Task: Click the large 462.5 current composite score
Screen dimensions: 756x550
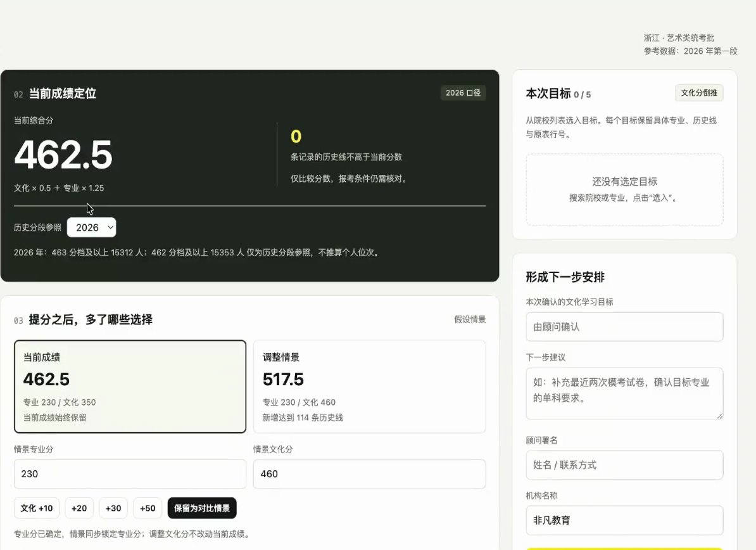Action: (x=63, y=155)
